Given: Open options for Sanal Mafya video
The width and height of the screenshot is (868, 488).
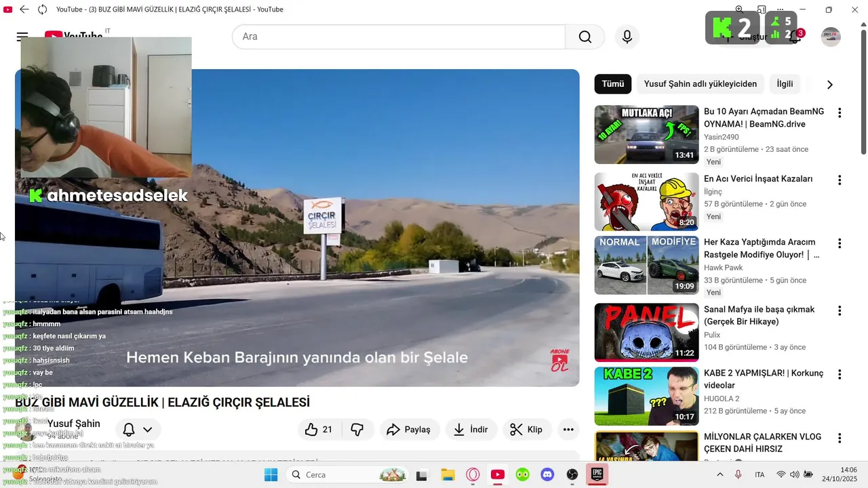Looking at the screenshot, I should [840, 310].
